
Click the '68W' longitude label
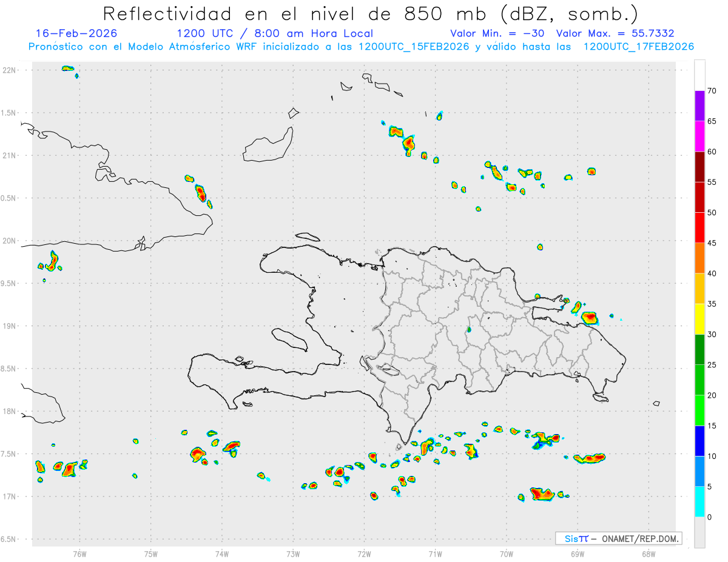click(649, 553)
